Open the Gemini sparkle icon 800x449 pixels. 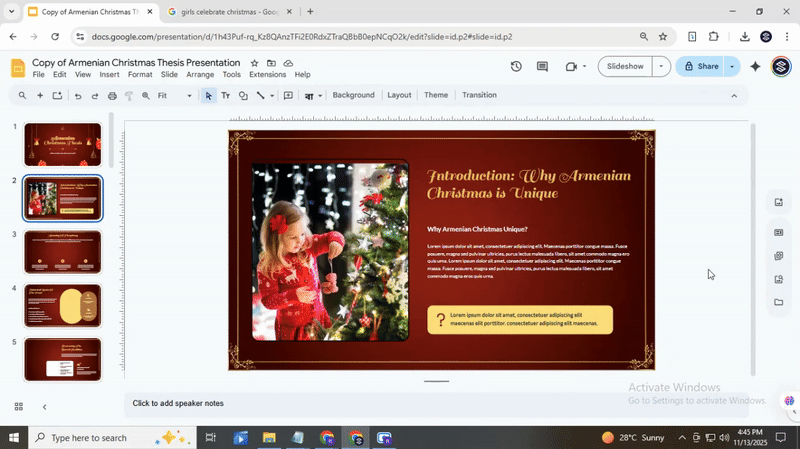coord(755,67)
